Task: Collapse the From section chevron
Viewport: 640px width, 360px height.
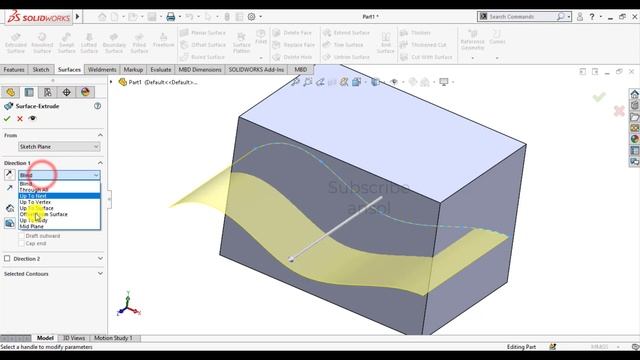Action: [x=100, y=135]
